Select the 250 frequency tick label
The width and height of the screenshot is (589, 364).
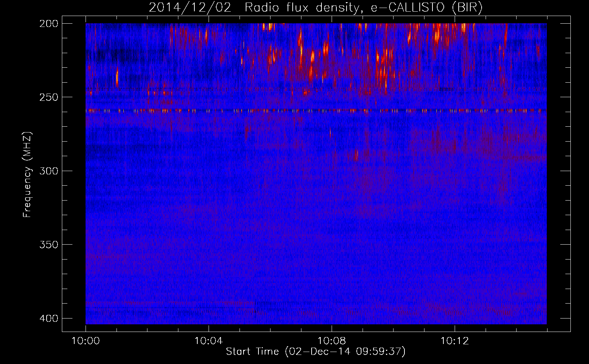(x=49, y=97)
